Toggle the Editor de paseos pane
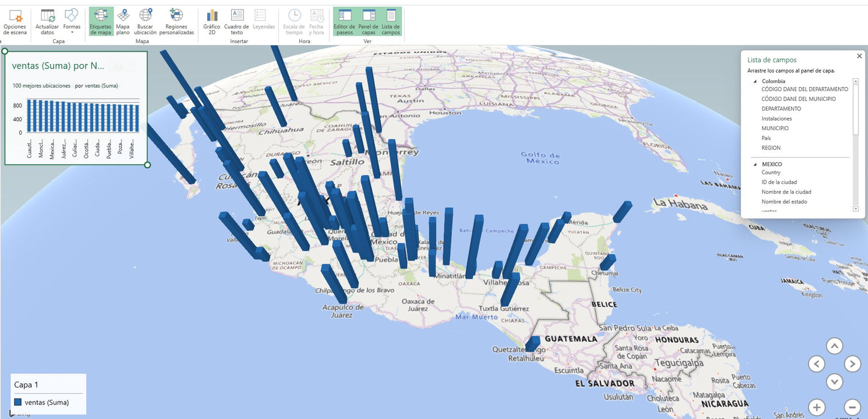The image size is (868, 419). click(345, 22)
